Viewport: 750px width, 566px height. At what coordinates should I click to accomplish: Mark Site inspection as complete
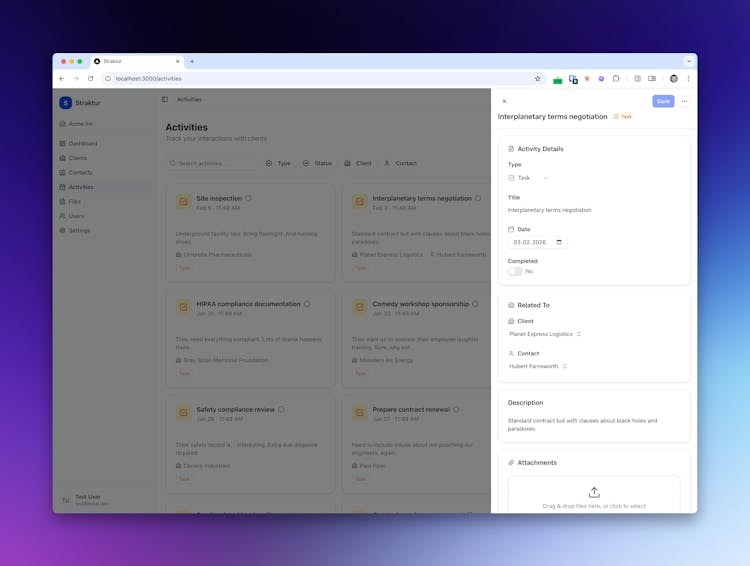(249, 198)
